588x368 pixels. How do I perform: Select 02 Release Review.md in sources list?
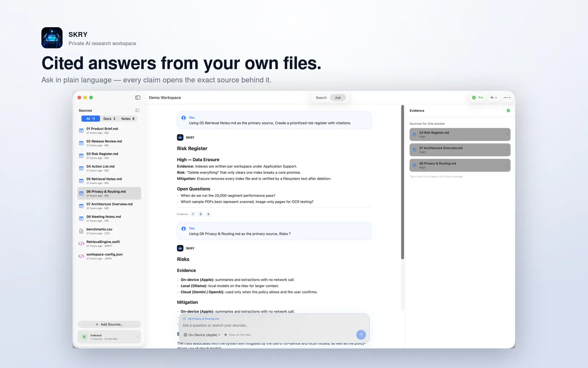tap(109, 143)
